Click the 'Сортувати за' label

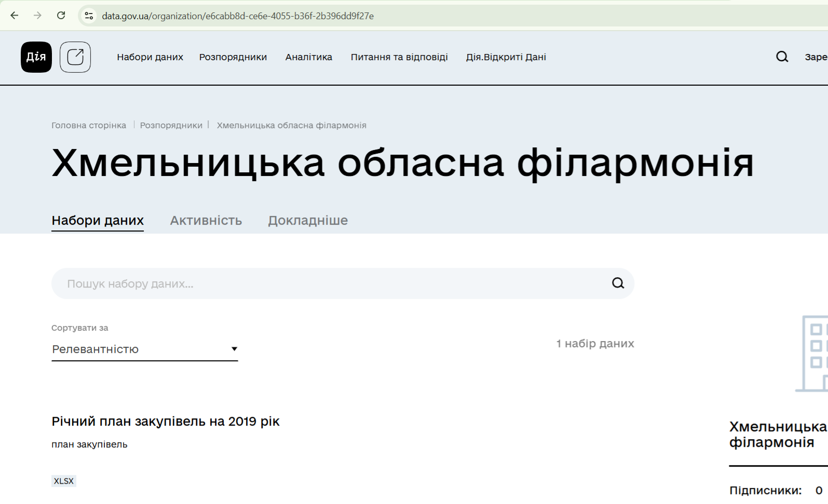(80, 328)
